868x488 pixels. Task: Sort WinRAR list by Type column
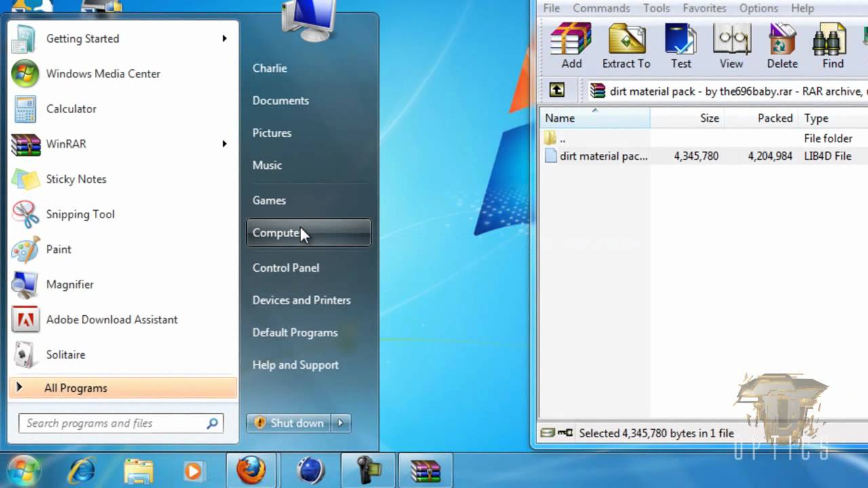point(833,118)
